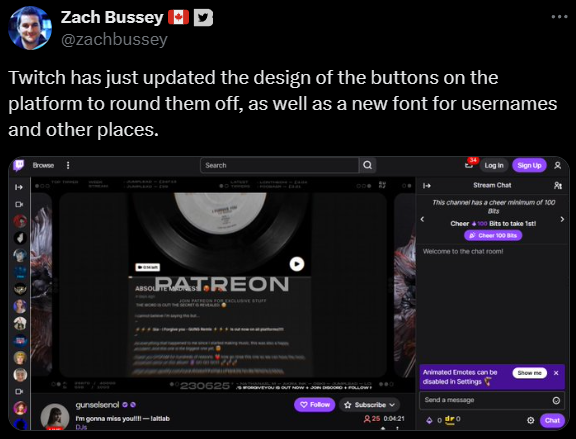This screenshot has width=576, height=439.
Task: Open notifications inbox with 34 badge
Action: click(x=469, y=164)
